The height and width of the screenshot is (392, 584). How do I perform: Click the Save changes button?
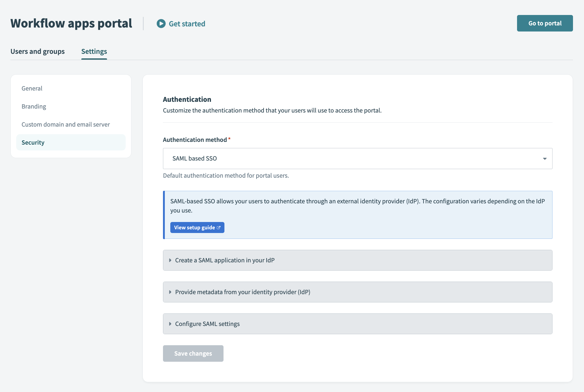[193, 353]
